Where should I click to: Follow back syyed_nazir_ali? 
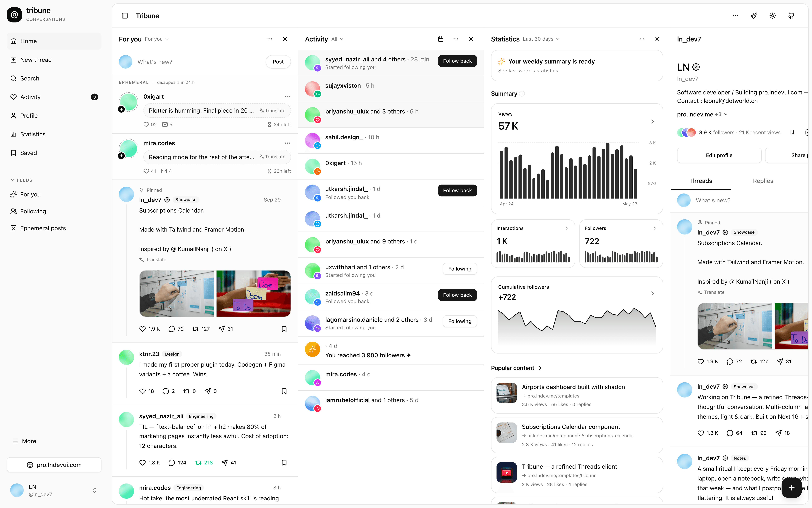[x=457, y=61]
